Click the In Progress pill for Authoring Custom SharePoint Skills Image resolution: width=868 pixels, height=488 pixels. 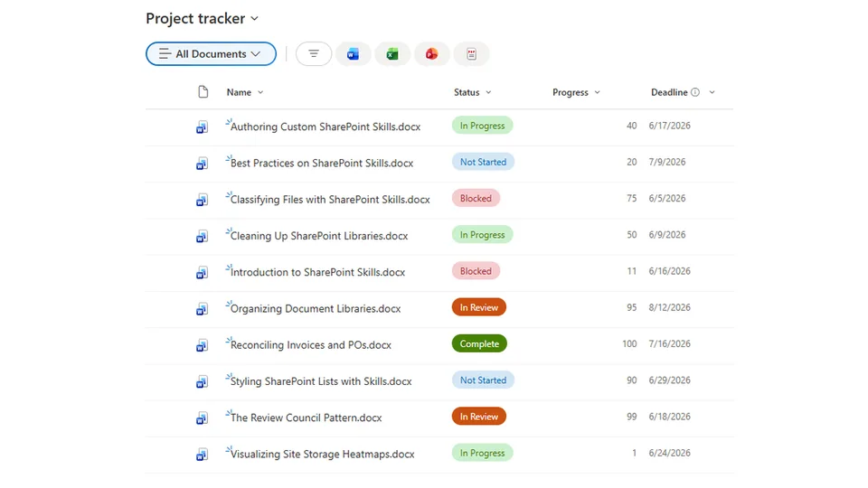pyautogui.click(x=482, y=126)
